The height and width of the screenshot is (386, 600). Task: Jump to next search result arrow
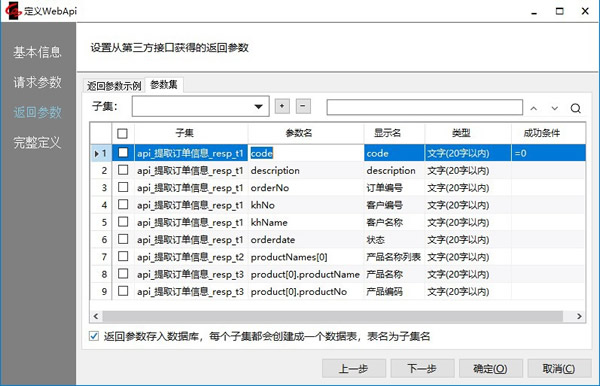[554, 109]
